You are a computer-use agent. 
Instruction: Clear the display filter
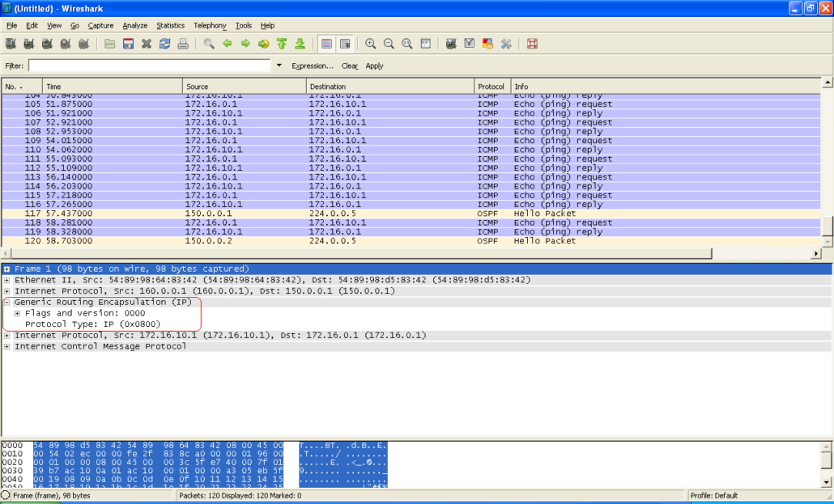(x=350, y=66)
